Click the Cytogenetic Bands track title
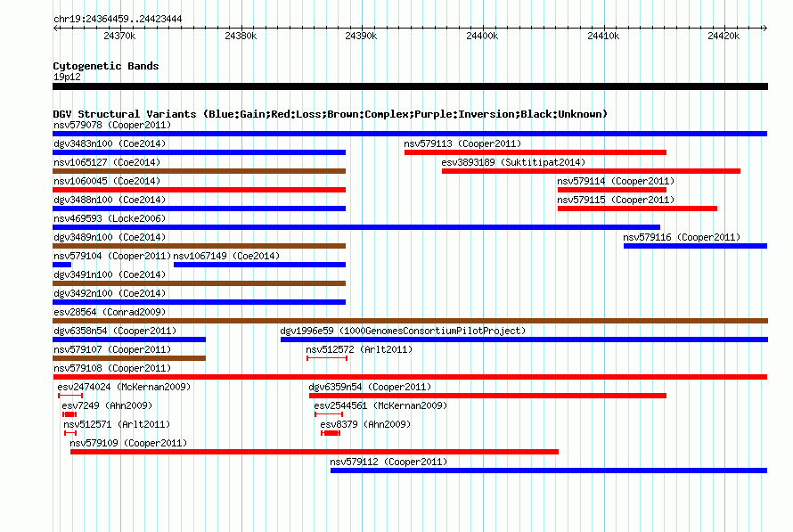 pos(106,66)
